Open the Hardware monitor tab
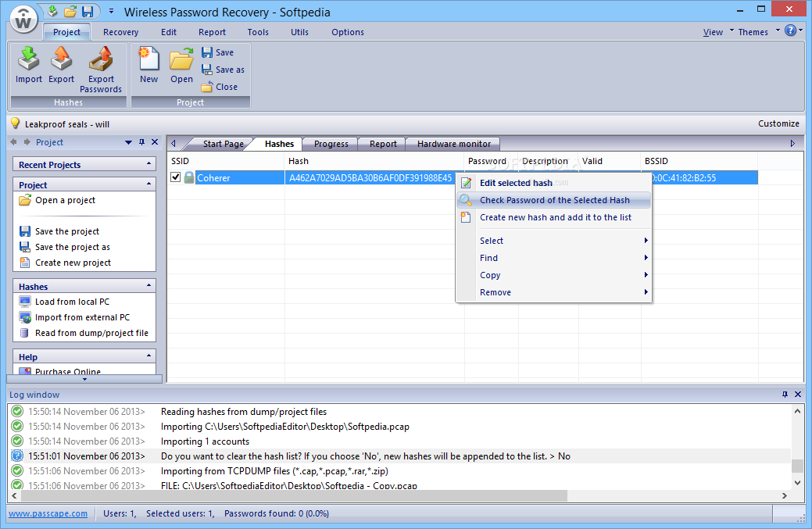The height and width of the screenshot is (529, 812). (453, 144)
